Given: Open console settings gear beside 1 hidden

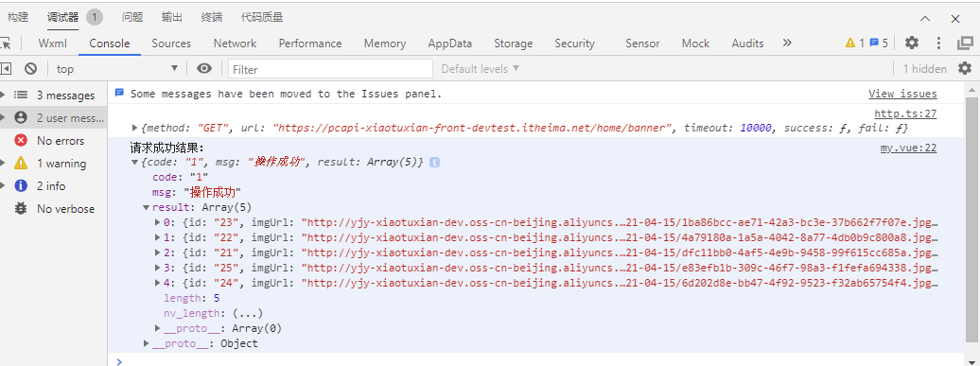Looking at the screenshot, I should coord(965,68).
